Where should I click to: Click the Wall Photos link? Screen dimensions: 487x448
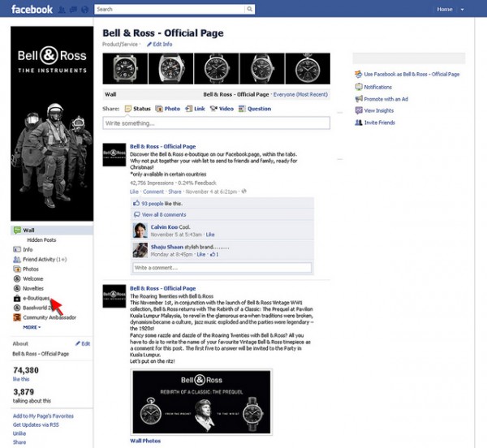click(145, 441)
